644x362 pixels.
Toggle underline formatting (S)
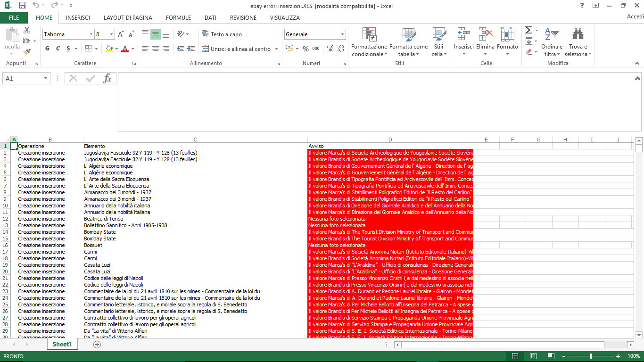point(68,49)
